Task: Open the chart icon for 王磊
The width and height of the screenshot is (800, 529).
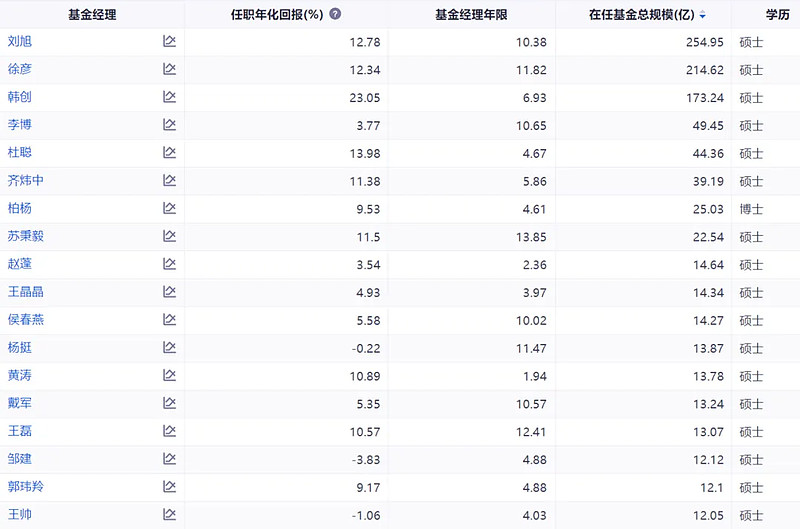Action: coord(169,431)
